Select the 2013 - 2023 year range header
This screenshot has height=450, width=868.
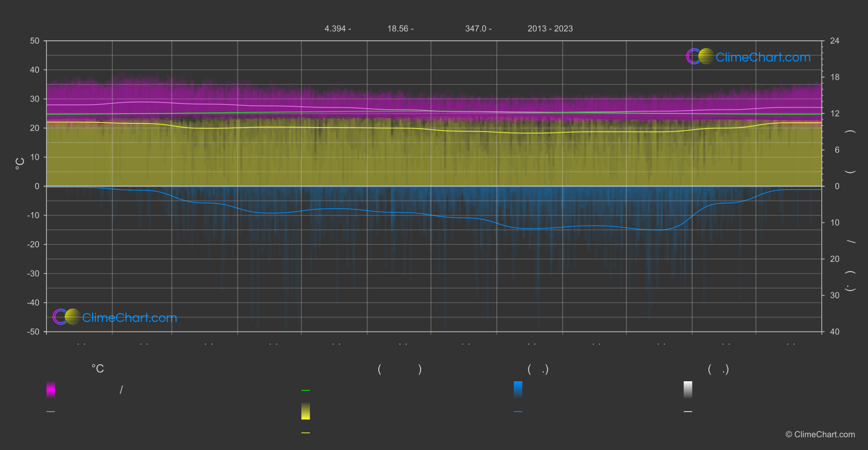tap(550, 28)
